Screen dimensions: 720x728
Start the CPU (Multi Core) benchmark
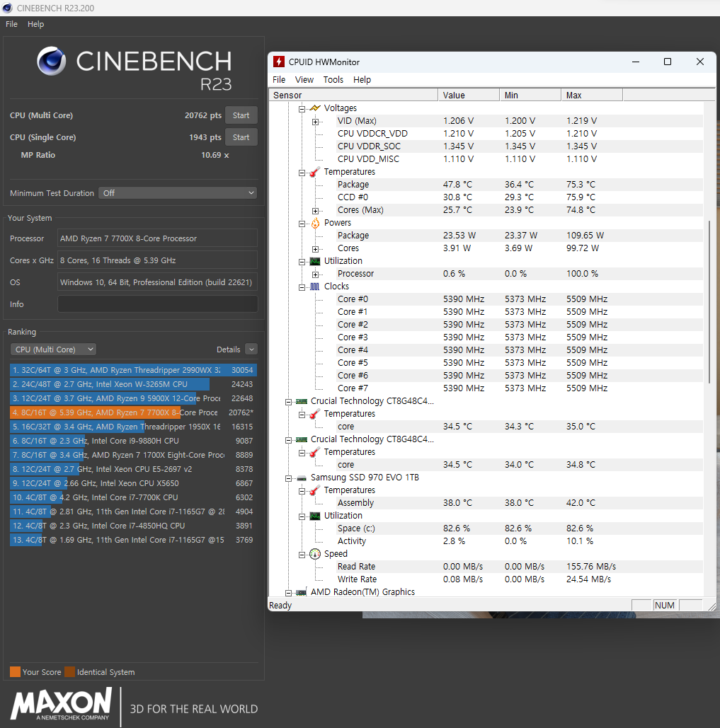click(241, 115)
